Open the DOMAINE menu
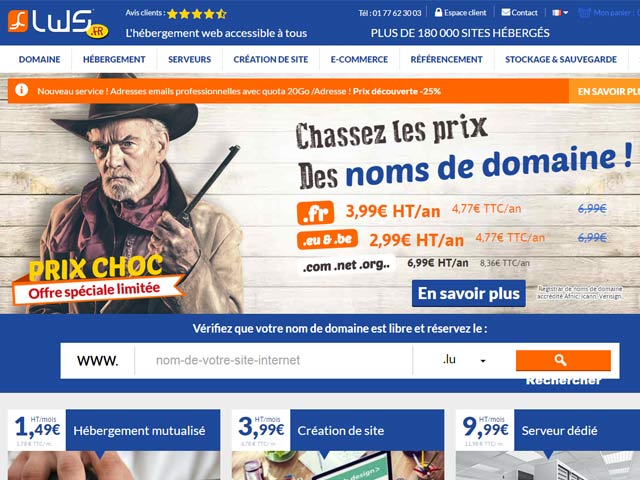This screenshot has width=640, height=480. click(x=40, y=59)
